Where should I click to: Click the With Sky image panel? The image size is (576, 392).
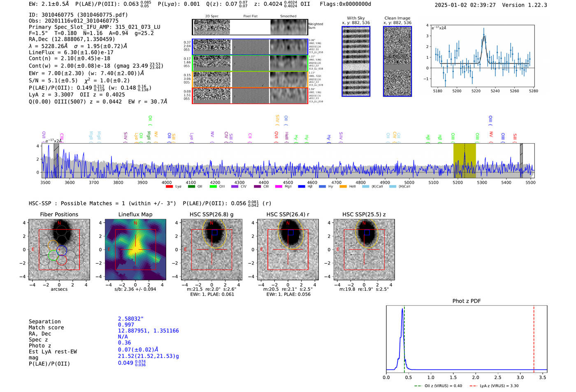[356, 61]
